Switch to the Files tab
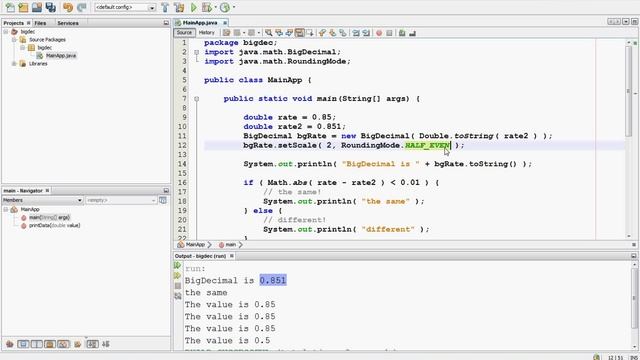 point(40,23)
